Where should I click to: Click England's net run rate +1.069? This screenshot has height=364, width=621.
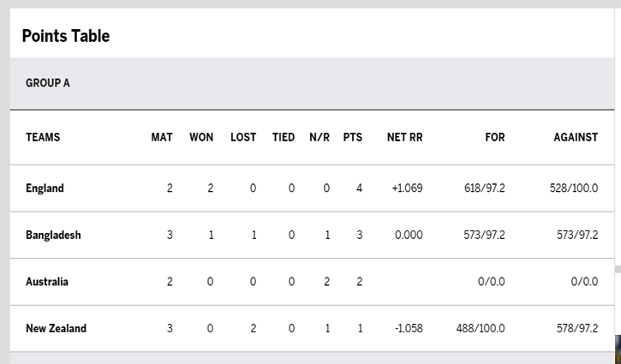(x=407, y=188)
